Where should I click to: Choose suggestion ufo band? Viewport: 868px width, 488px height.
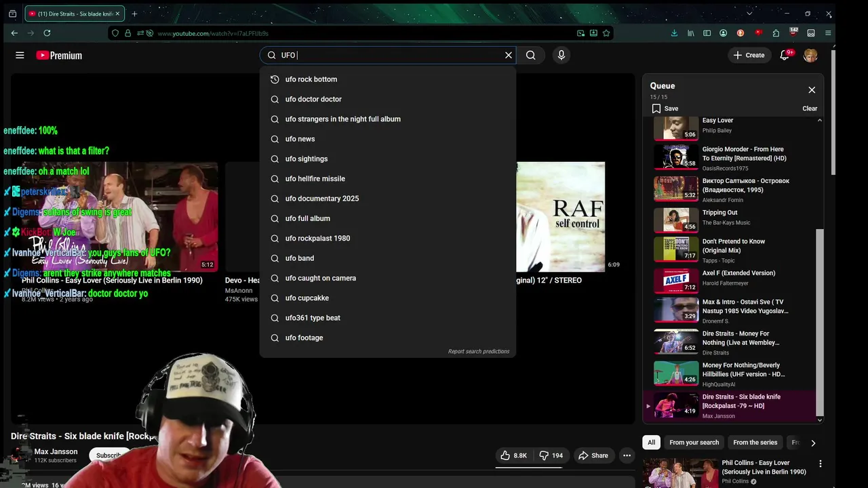(x=388, y=258)
